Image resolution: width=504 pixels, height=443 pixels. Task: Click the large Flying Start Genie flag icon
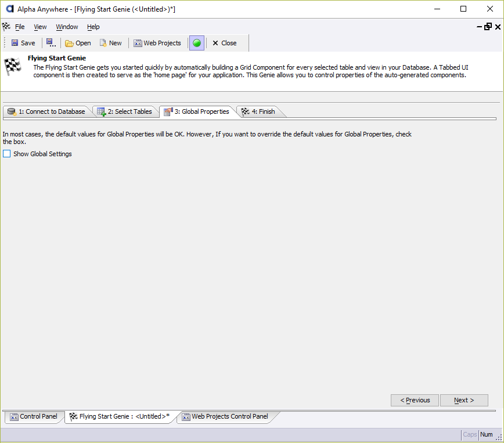(13, 67)
